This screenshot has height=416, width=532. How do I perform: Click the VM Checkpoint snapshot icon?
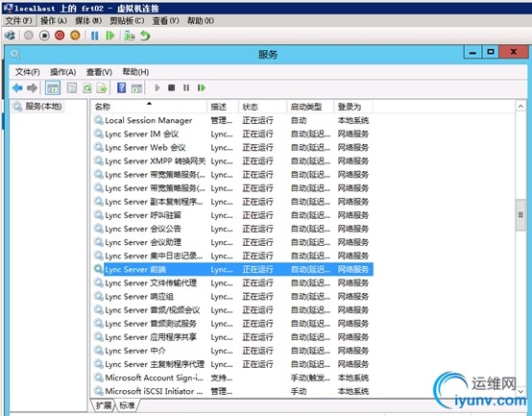[x=130, y=36]
